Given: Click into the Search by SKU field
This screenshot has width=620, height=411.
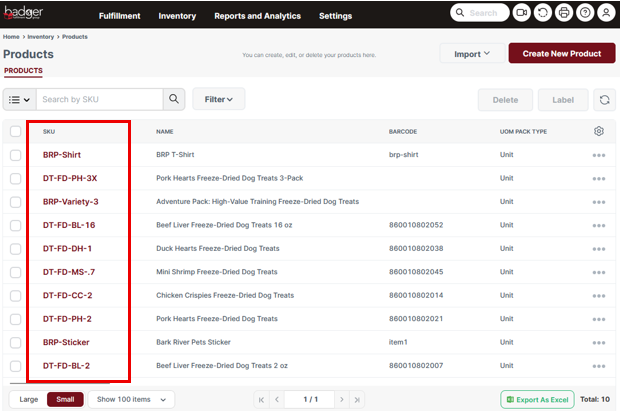Looking at the screenshot, I should tap(99, 99).
